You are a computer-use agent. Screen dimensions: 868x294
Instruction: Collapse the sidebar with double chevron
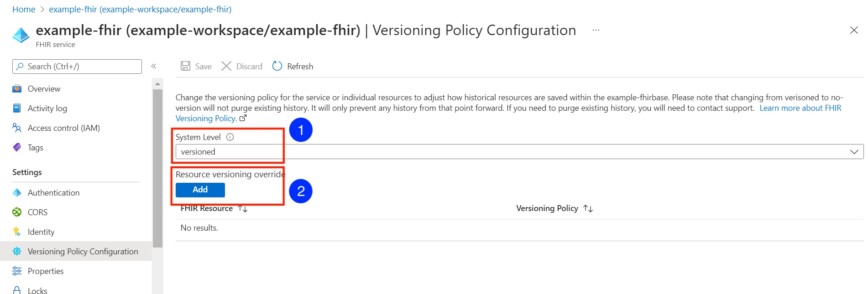click(x=154, y=67)
